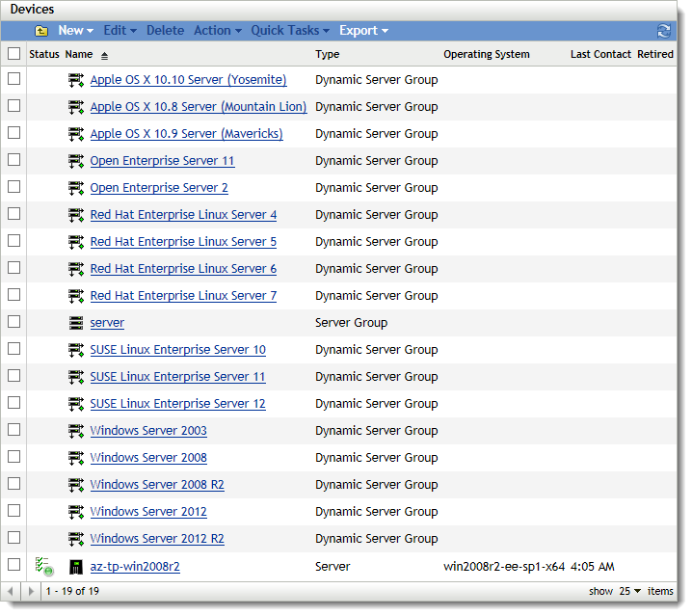Click the Last Contact column header
Image resolution: width=692 pixels, height=616 pixels.
tap(600, 54)
